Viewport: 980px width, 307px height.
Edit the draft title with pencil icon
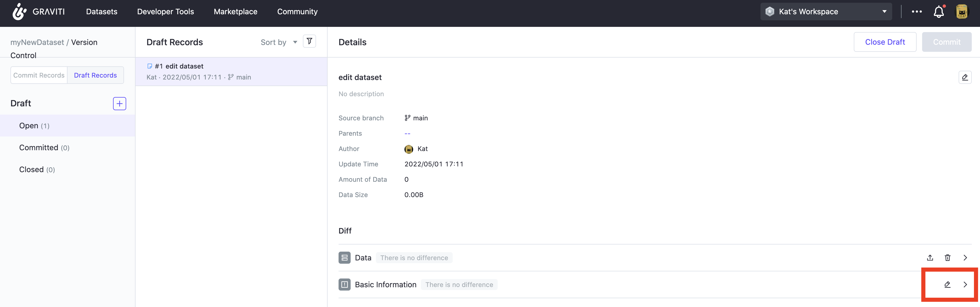click(965, 78)
